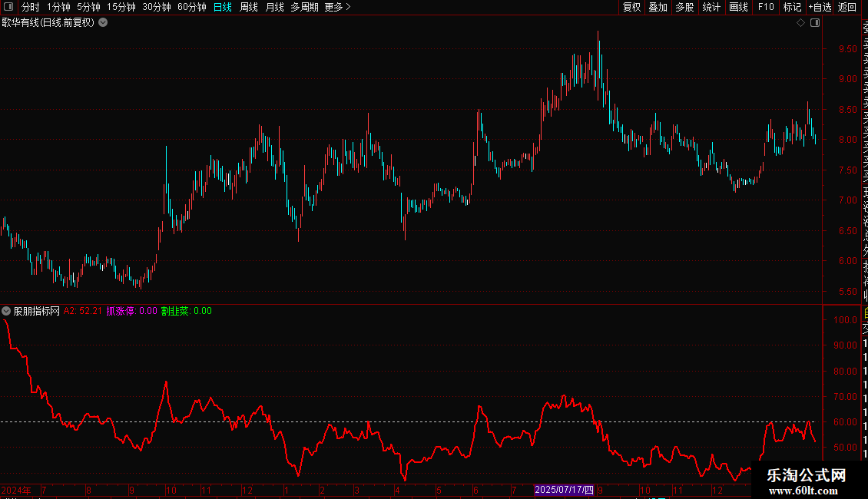Switch to 周线 weekly chart
This screenshot has height=499, width=868.
point(249,7)
